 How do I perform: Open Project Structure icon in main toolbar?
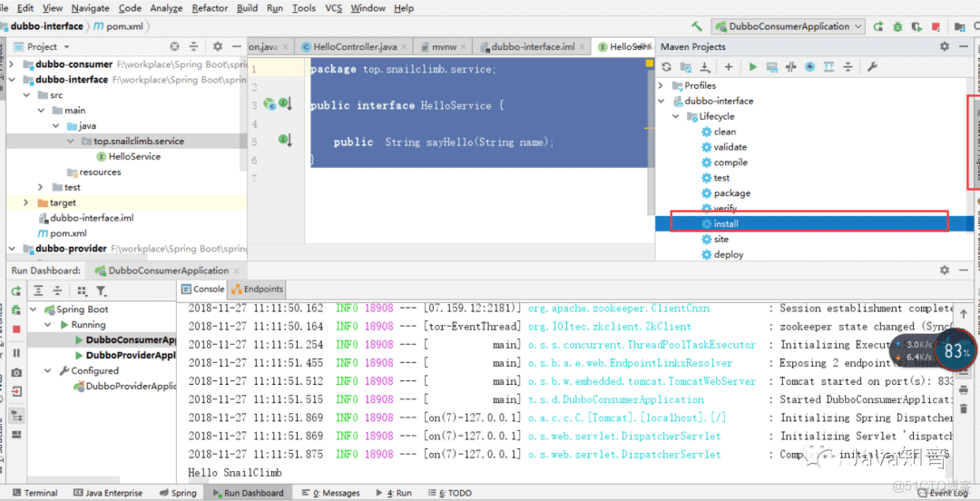(960, 26)
